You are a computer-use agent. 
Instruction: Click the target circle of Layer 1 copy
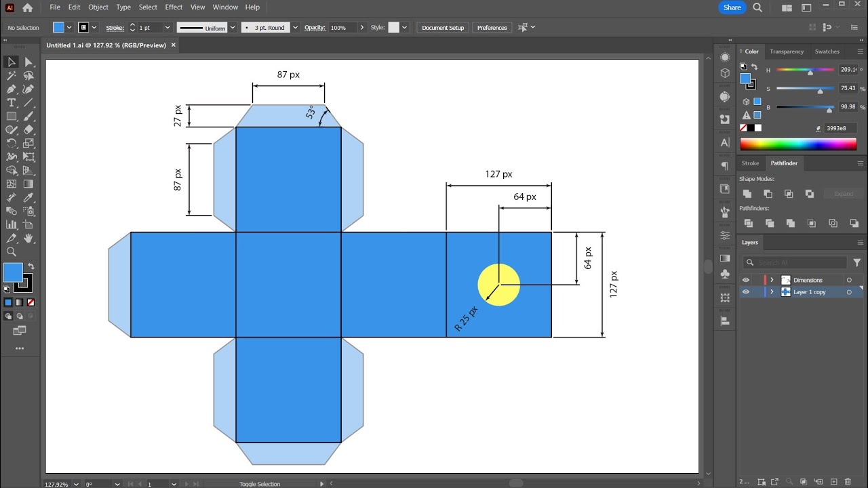coord(849,292)
